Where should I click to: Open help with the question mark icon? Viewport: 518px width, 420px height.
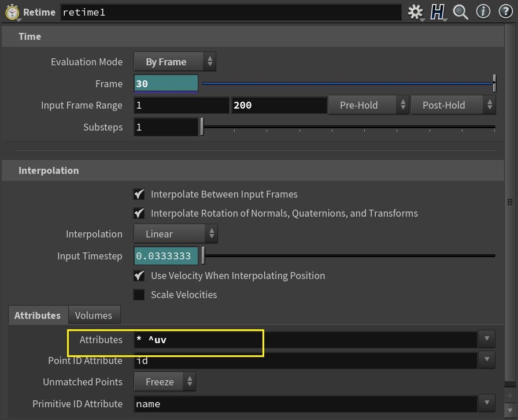[505, 12]
